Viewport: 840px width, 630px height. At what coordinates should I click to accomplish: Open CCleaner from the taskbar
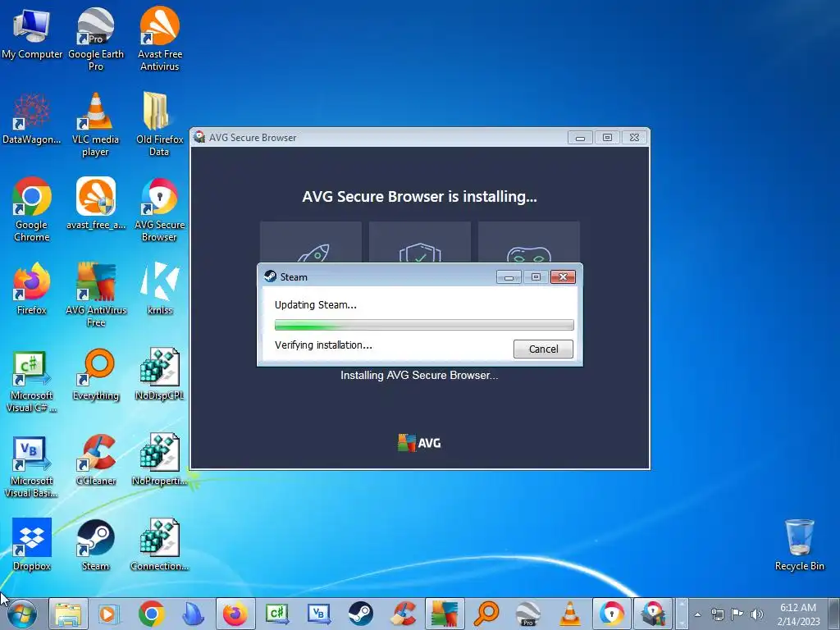[402, 614]
